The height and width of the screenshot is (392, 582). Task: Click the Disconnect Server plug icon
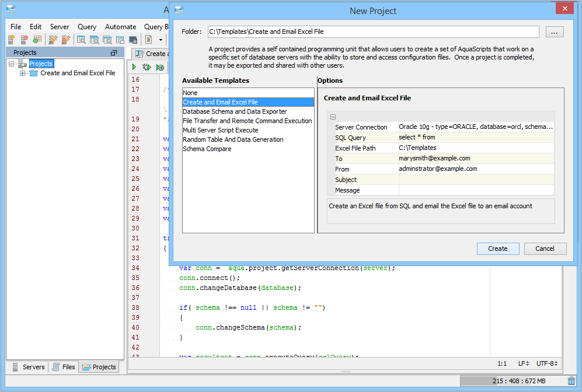tap(66, 40)
